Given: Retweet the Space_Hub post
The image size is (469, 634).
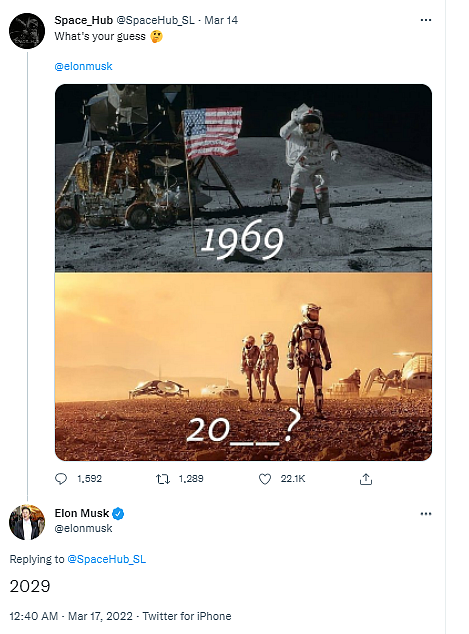Looking at the screenshot, I should click(x=163, y=479).
